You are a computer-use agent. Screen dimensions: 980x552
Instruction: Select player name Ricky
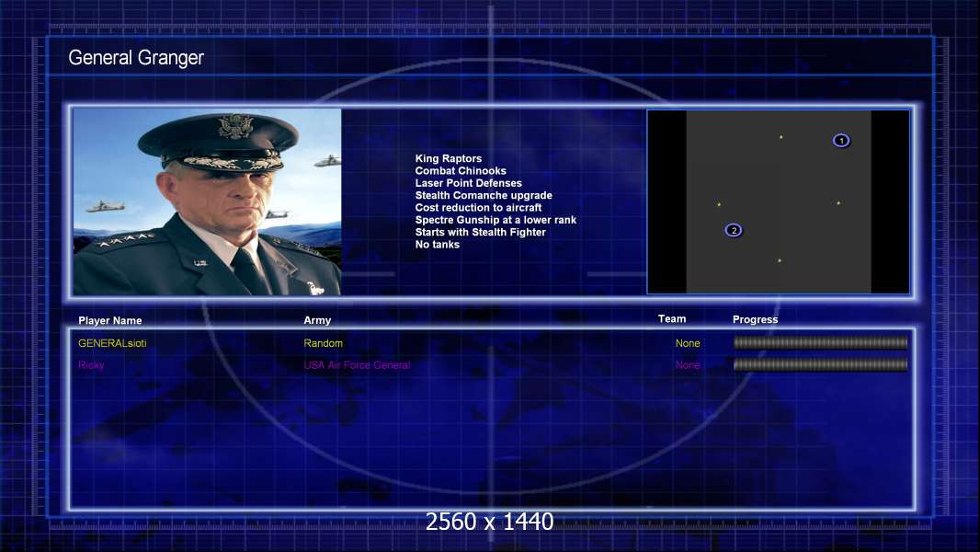91,365
